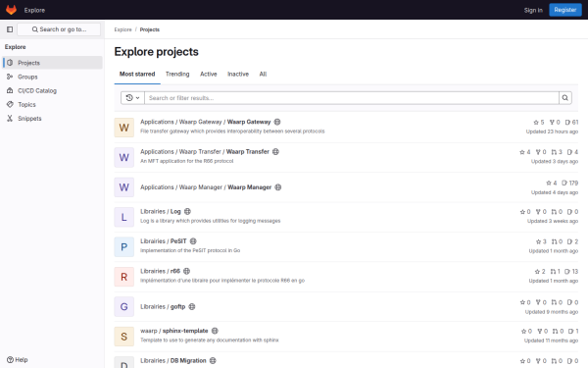Open Search or go to box
Viewport: 588px width, 368px height.
[x=59, y=29]
